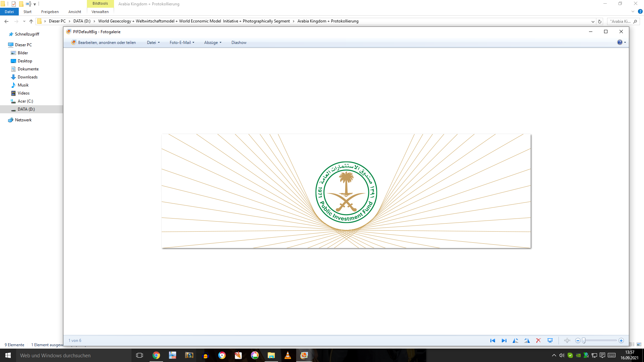
Task: Click the displayed Public Investment Fund image
Action: click(346, 191)
